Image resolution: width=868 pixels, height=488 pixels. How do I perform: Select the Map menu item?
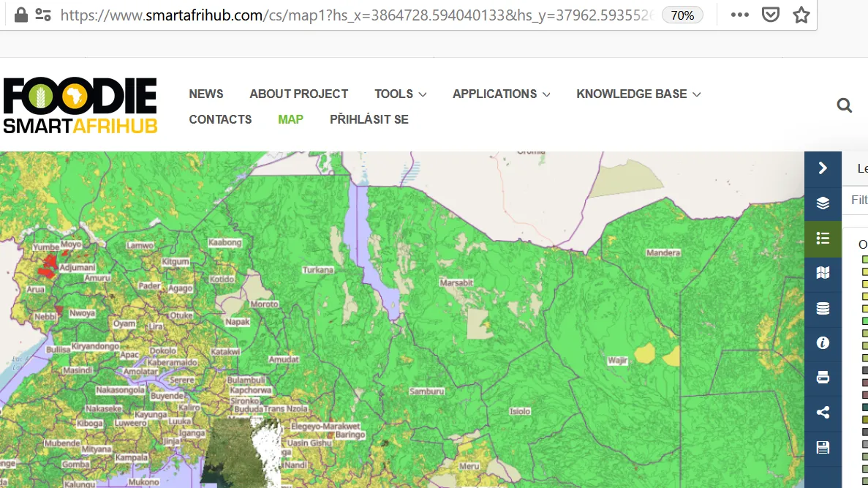(x=290, y=120)
